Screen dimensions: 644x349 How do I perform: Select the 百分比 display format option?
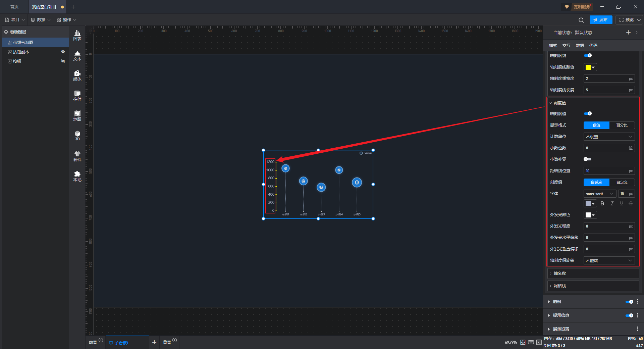(622, 125)
